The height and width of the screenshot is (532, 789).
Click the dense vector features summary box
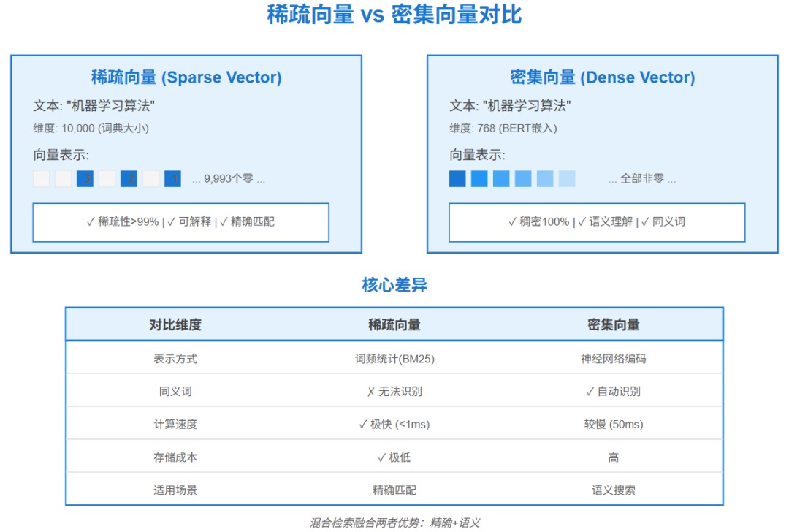tap(597, 222)
